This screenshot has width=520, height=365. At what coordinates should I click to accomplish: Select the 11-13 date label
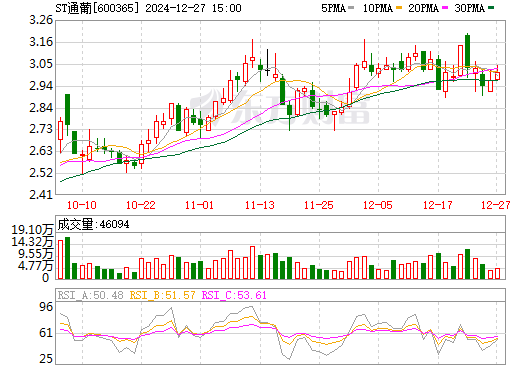click(260, 205)
